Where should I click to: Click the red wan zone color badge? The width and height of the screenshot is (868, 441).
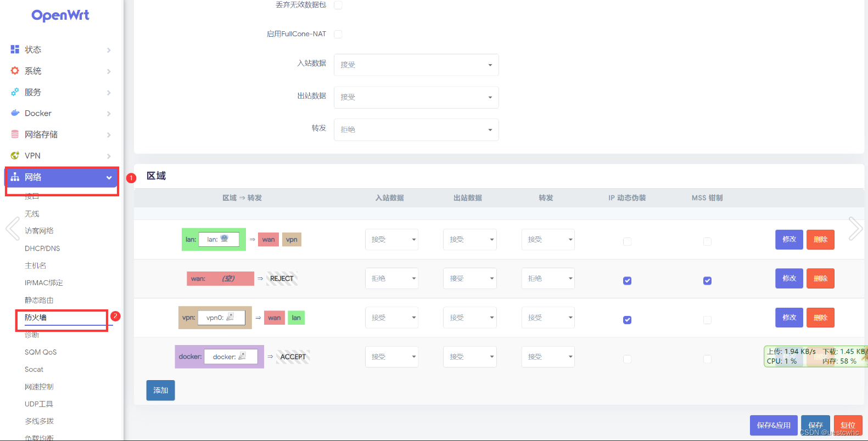click(x=220, y=279)
